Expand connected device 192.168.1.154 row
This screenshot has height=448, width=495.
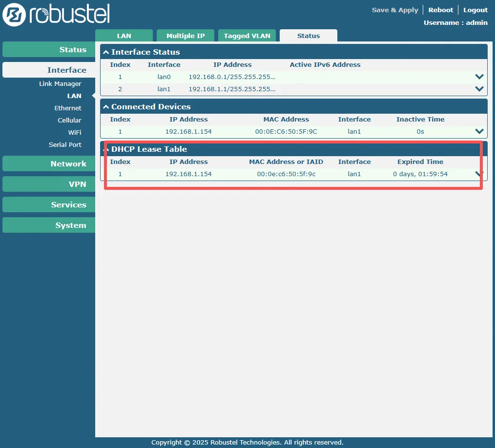pyautogui.click(x=479, y=131)
